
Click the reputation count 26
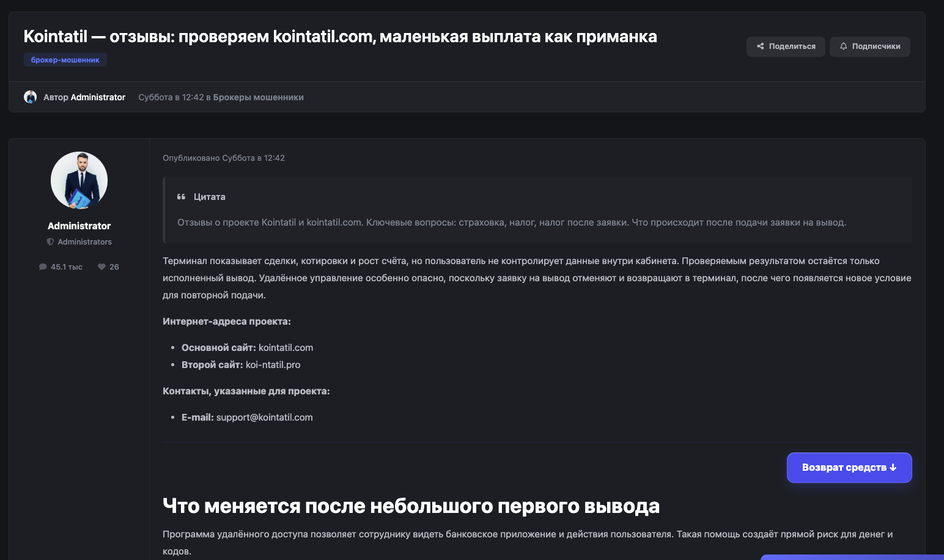point(114,267)
